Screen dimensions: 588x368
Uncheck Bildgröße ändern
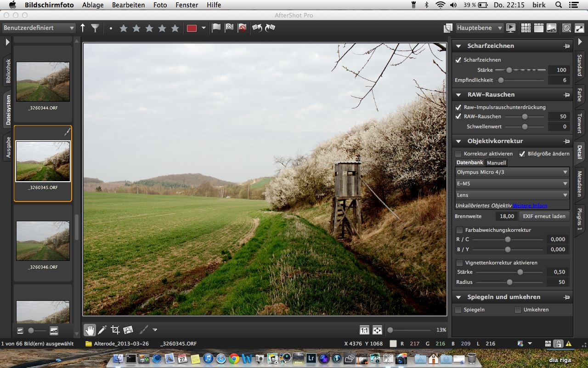(x=522, y=154)
